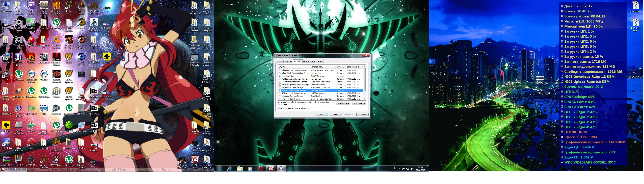Viewport: 644px width, 184px height.
Task: Switch to Загрузка tab
Action: [x=288, y=61]
